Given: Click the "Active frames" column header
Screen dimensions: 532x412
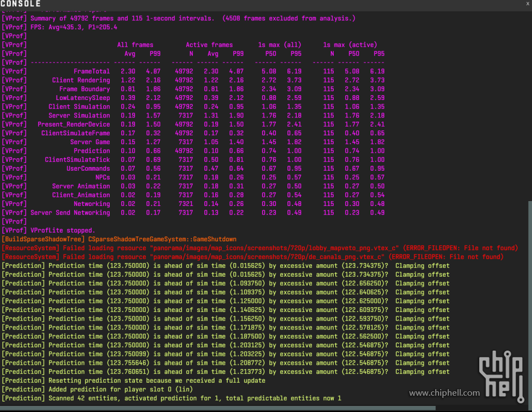Looking at the screenshot, I should pyautogui.click(x=209, y=45).
